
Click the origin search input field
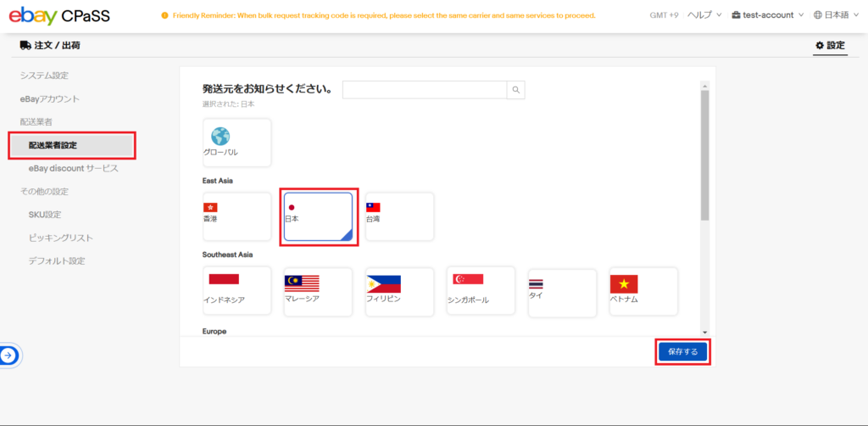(x=426, y=90)
